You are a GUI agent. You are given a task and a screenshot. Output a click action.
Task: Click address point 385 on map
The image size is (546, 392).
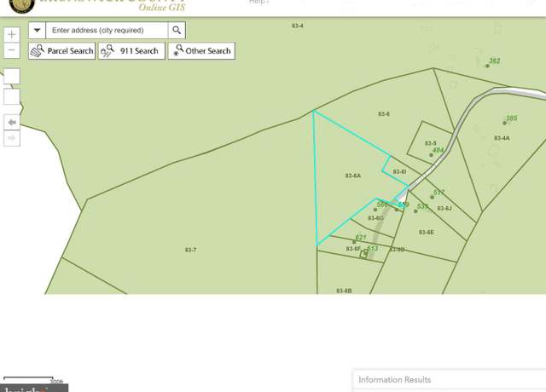[504, 123]
